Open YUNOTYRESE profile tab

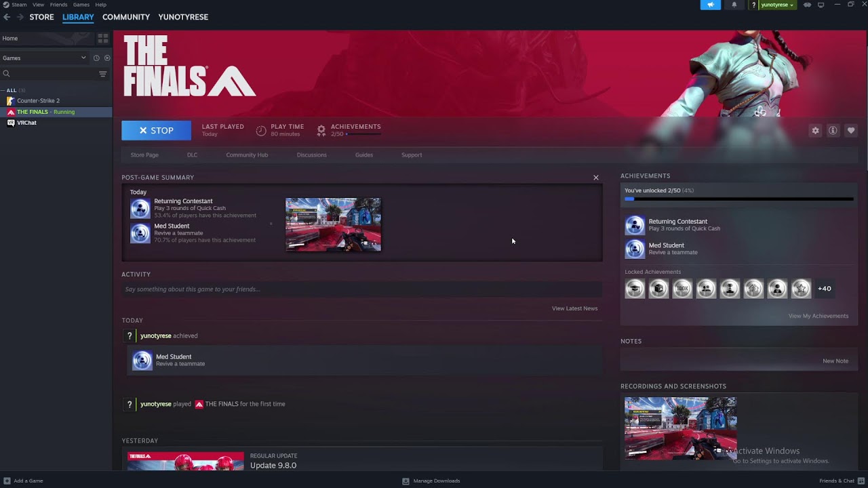tap(183, 17)
